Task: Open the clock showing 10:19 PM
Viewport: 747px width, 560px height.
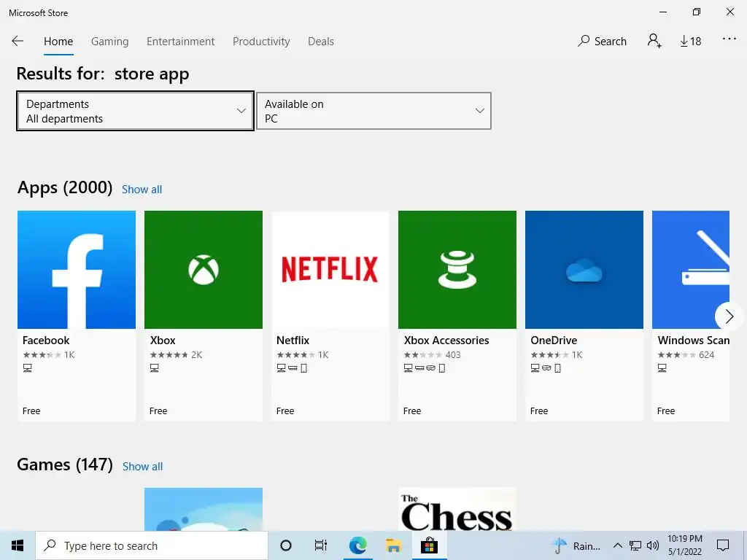Action: coord(684,545)
